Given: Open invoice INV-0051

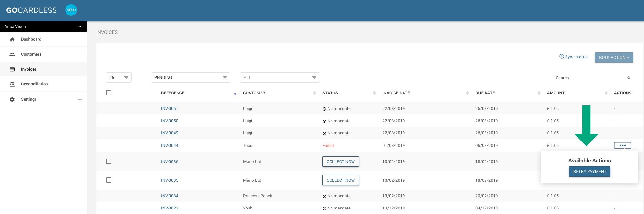Looking at the screenshot, I should [x=169, y=109].
